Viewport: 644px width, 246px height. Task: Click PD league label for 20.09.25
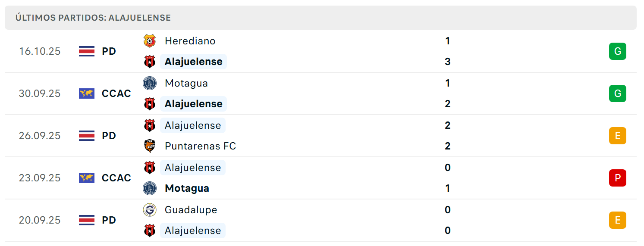[109, 220]
